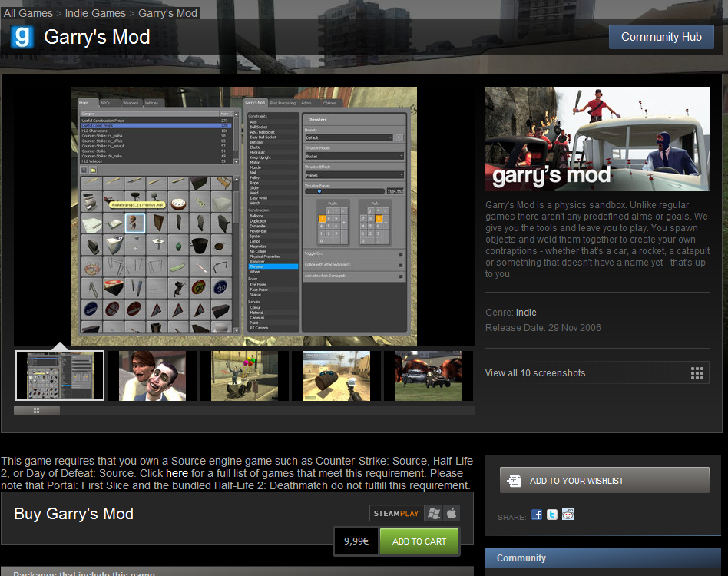Click the SteamPlay badge
This screenshot has height=576, width=728.
pyautogui.click(x=396, y=513)
